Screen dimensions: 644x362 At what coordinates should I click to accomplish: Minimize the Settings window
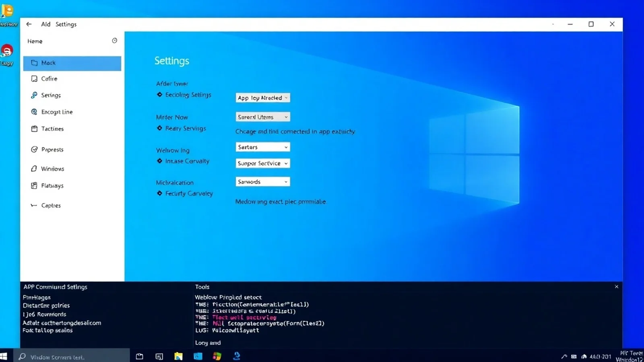pyautogui.click(x=570, y=24)
